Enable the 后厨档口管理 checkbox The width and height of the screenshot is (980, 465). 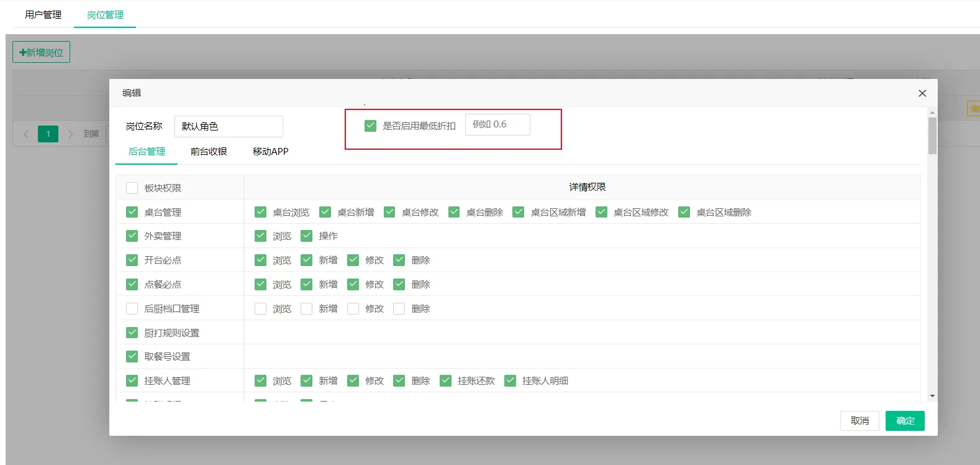point(132,308)
